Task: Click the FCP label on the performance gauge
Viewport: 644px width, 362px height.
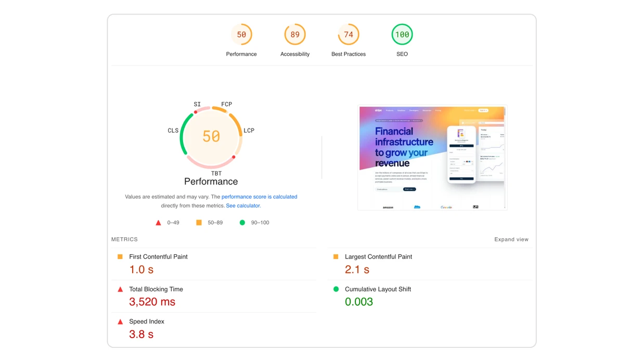Action: tap(226, 104)
